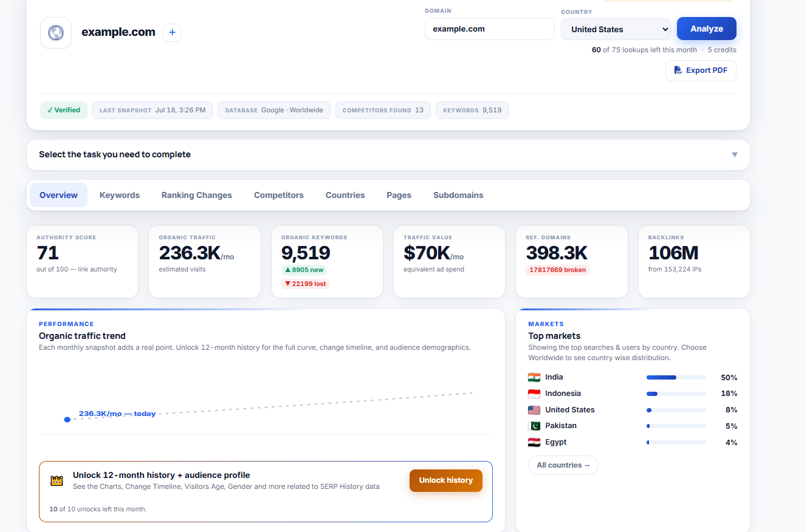Click the '236.3K/mo — today' chart label
Viewport: 807px width, 532px height.
[x=117, y=414]
